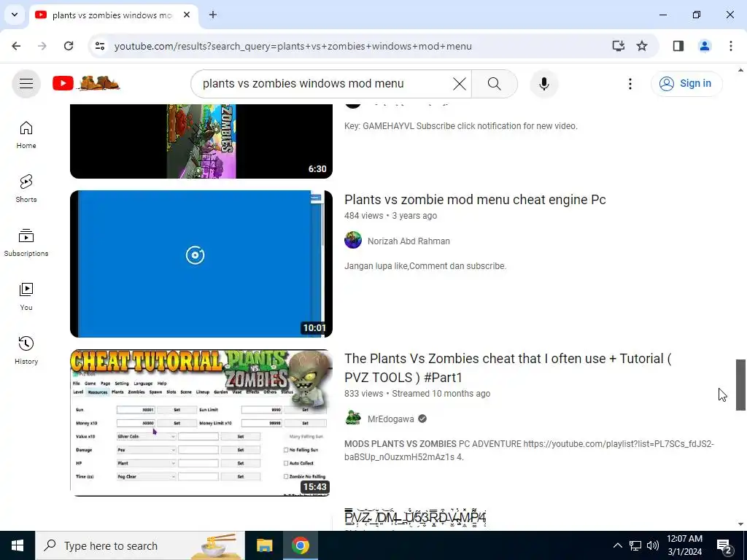
Task: Click 'MODS PLANTS VS ZOMBIES PC ADVENTURE' description
Action: (x=530, y=451)
